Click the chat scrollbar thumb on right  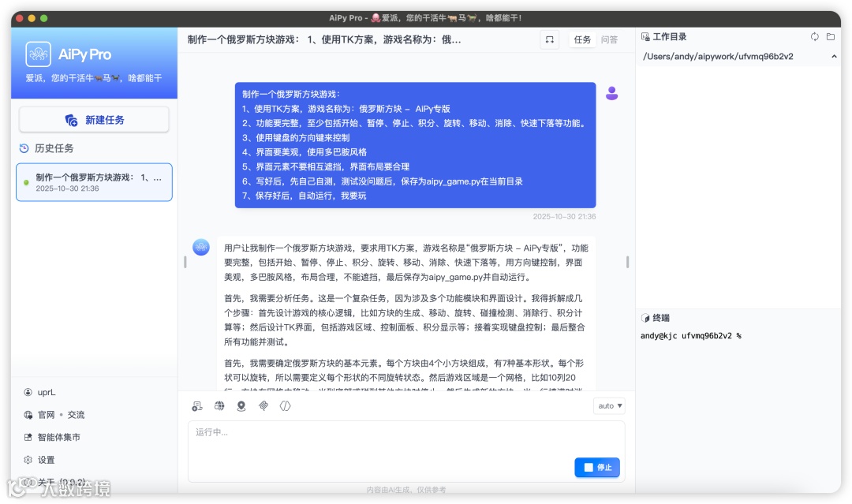point(628,263)
